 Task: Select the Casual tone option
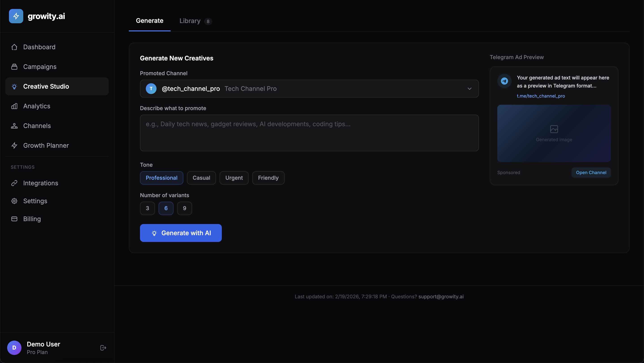point(201,178)
